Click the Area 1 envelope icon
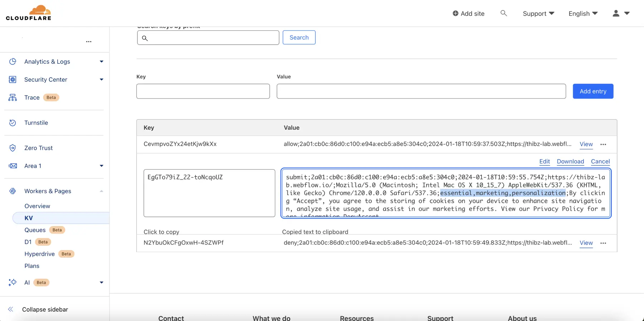This screenshot has width=644, height=321. point(13,166)
